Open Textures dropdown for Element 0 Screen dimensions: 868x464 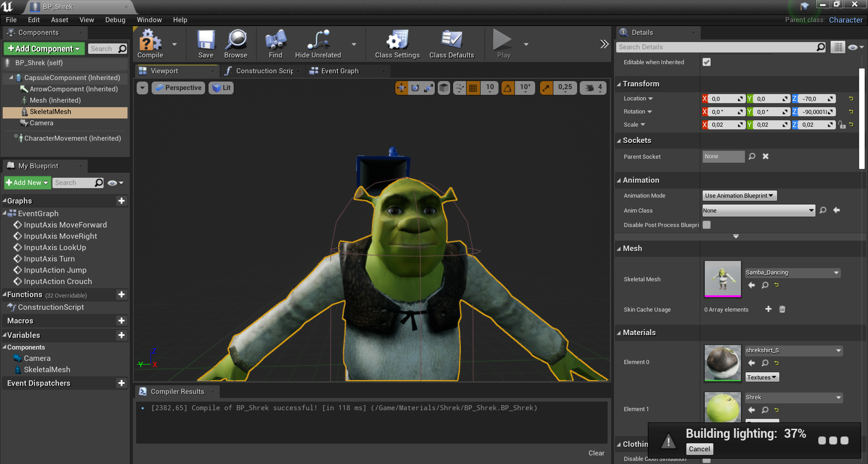pyautogui.click(x=762, y=377)
